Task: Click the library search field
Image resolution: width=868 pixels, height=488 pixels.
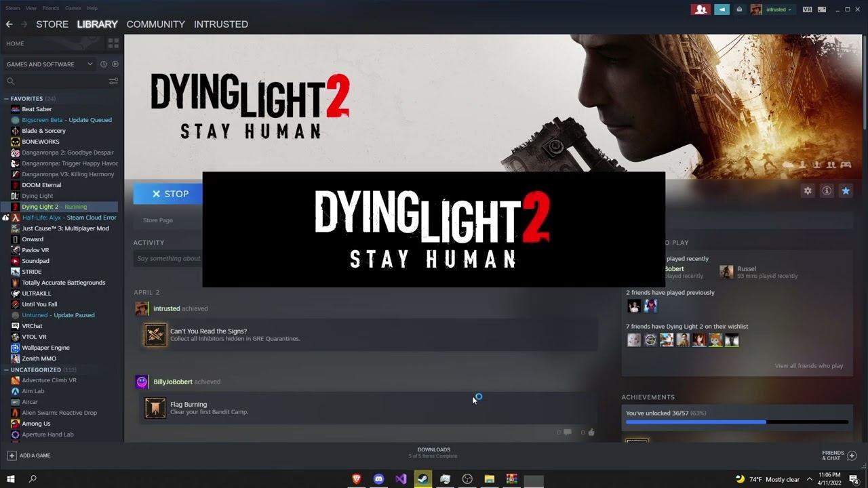Action: (60, 81)
